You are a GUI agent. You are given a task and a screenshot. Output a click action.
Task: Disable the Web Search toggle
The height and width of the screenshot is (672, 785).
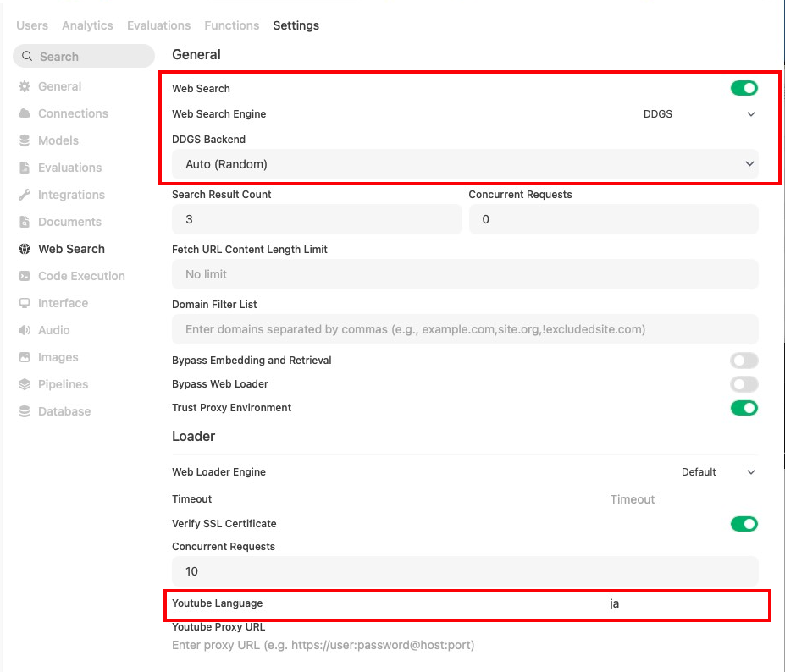[x=744, y=88]
